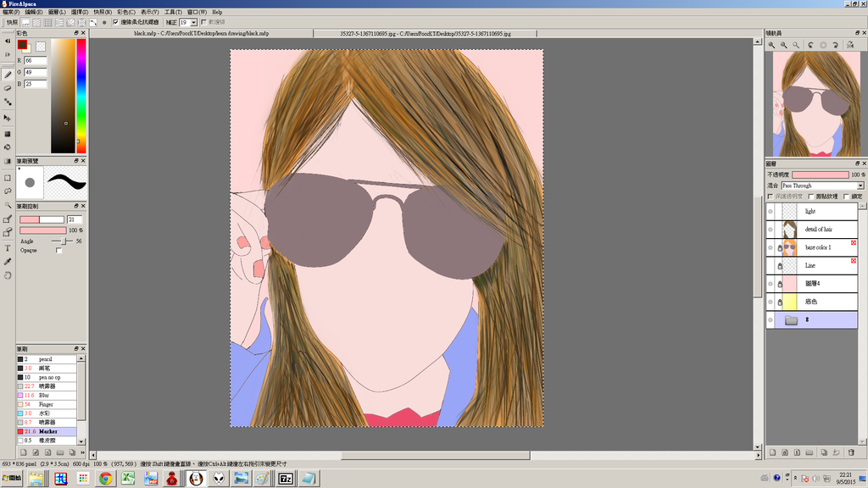868x488 pixels.
Task: Select the Eraser tool in left toolbar
Action: click(8, 87)
